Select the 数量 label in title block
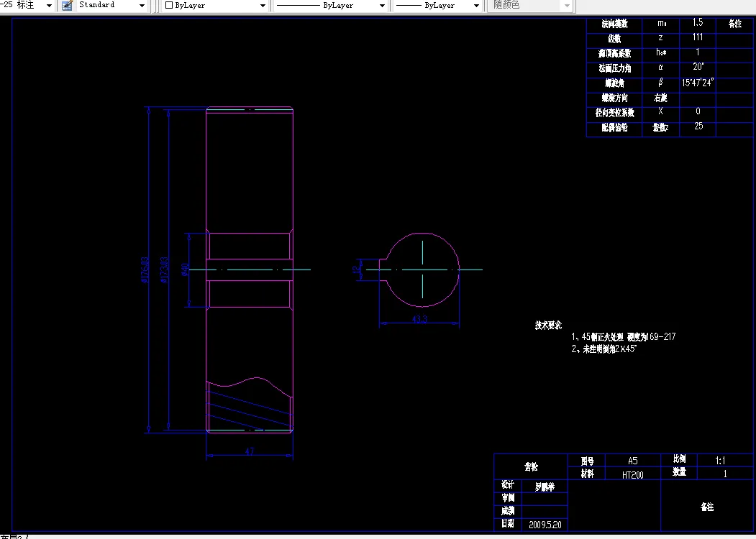Screen dimensions: 756x539 click(x=679, y=473)
